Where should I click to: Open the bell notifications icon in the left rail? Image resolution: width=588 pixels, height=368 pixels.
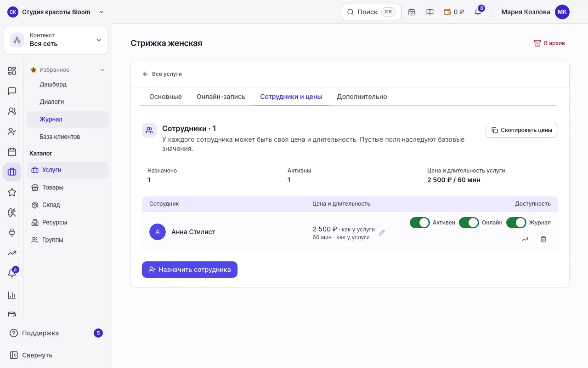[12, 273]
